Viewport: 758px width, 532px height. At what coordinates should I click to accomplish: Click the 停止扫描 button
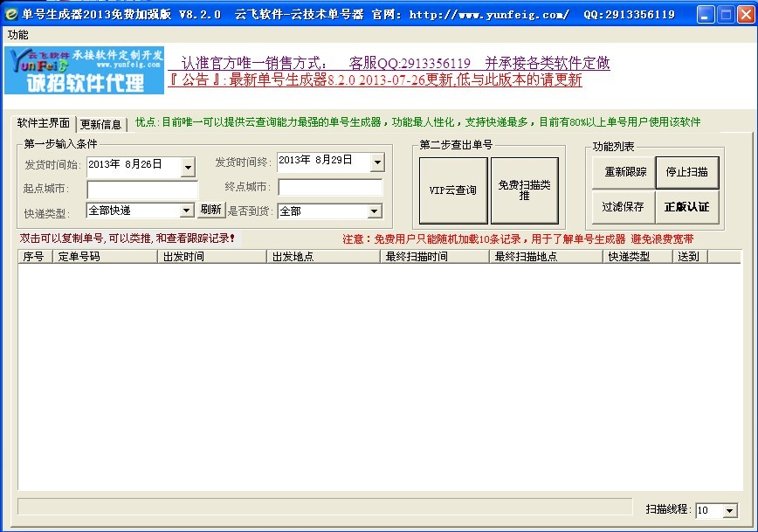687,172
